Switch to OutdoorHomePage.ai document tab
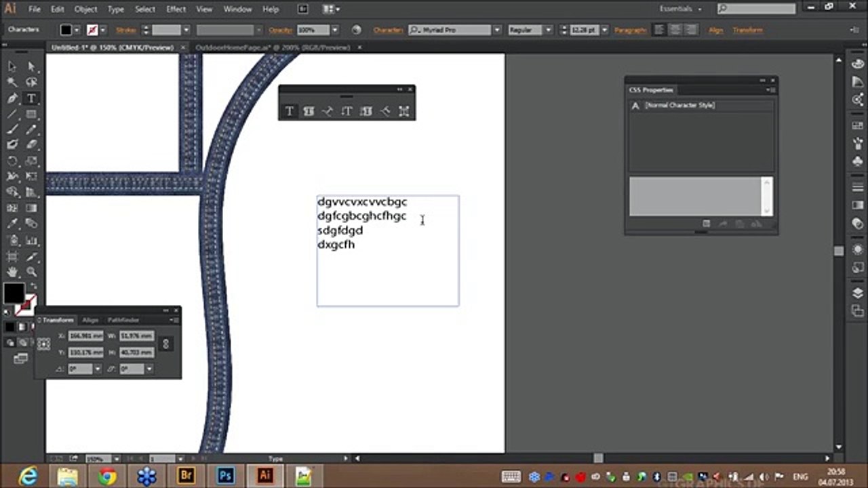This screenshot has height=488, width=868. 273,47
